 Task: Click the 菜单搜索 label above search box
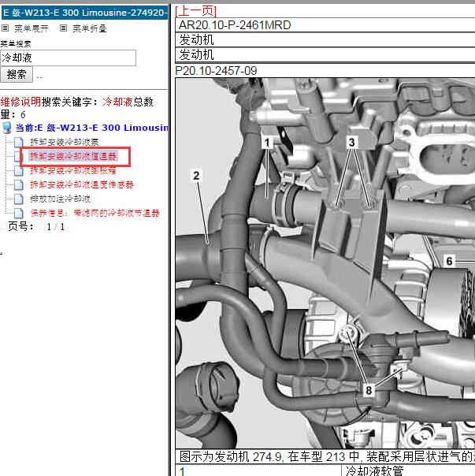16,44
